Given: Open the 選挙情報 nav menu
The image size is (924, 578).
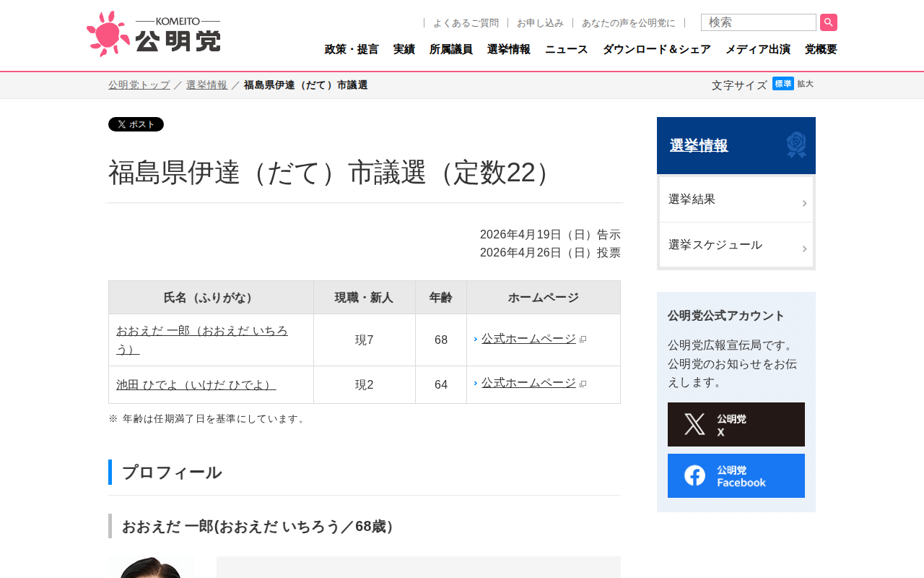Looking at the screenshot, I should 509,49.
